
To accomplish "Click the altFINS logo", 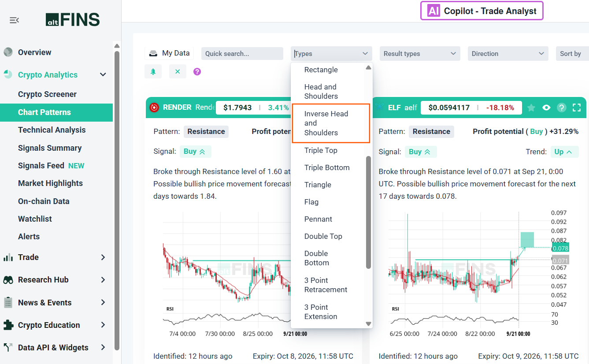I will point(73,20).
